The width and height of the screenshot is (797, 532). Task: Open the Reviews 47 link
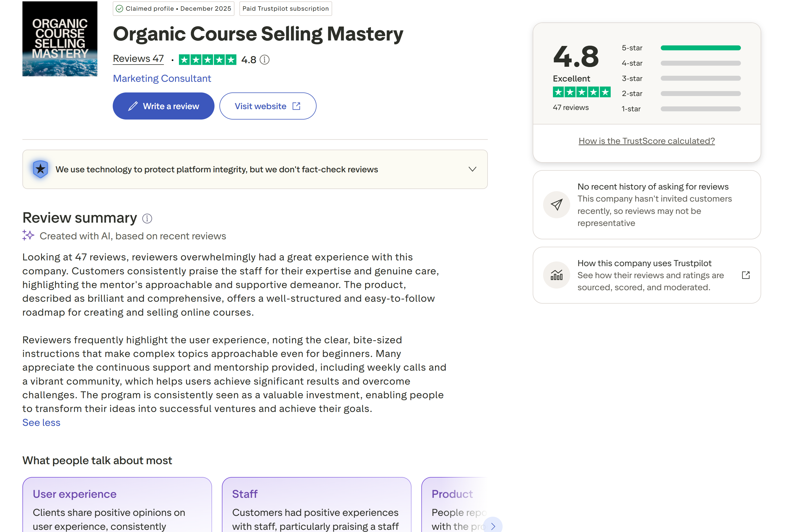(138, 59)
